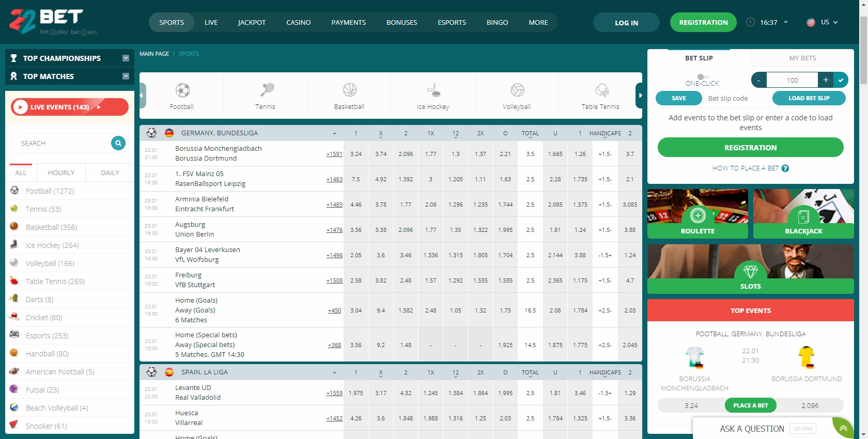Open the Football sport tile icon
The height and width of the screenshot is (439, 868).
click(182, 90)
